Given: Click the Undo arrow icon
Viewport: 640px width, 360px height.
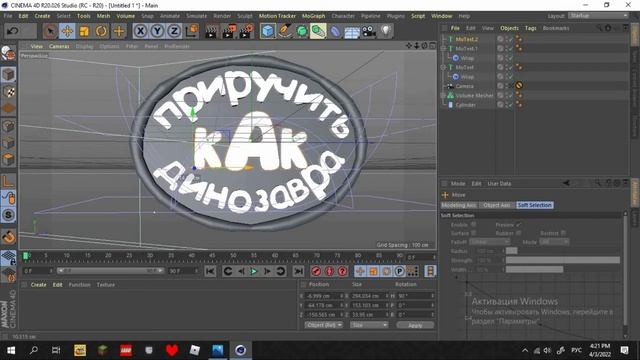Looking at the screenshot, I should tap(13, 31).
